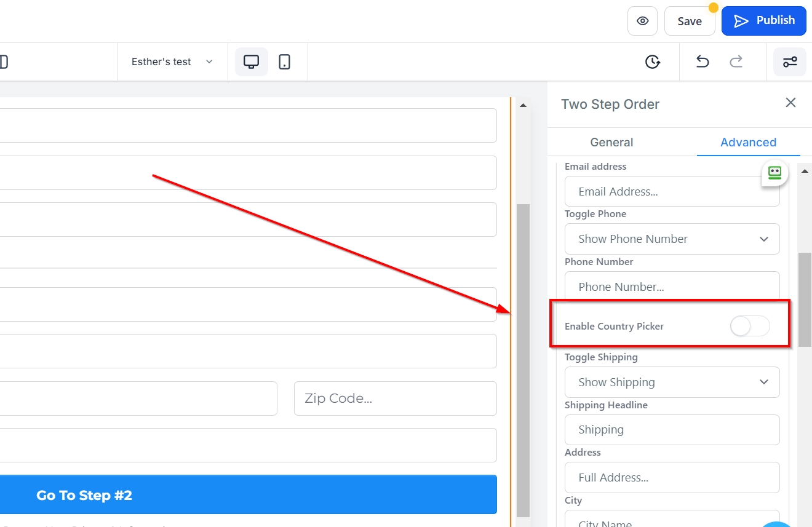Click the preview eye icon

click(x=642, y=21)
